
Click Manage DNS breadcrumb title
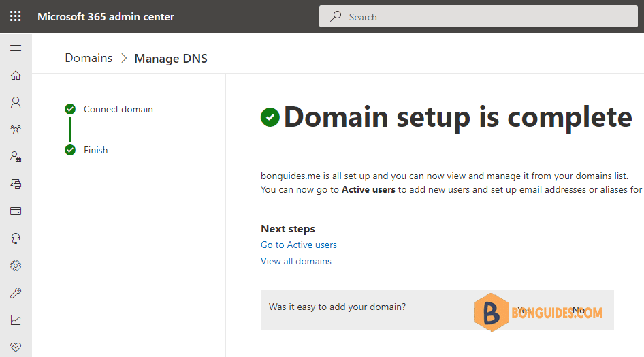(171, 59)
